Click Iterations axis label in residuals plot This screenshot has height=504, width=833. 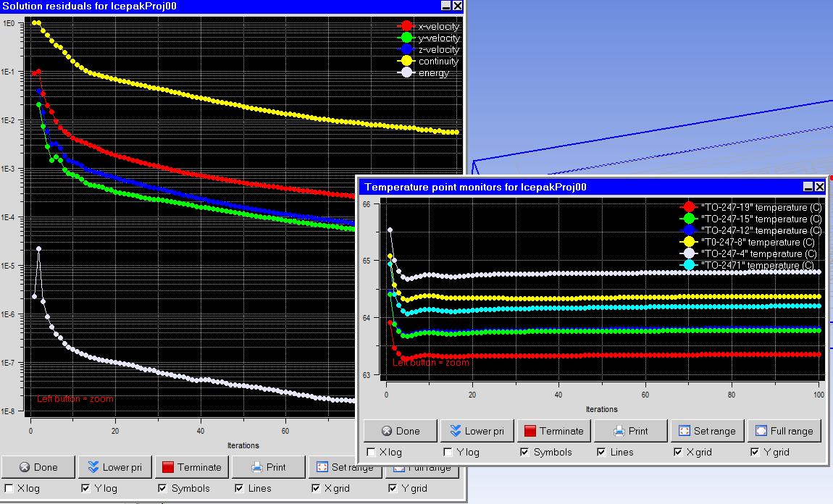coord(243,445)
